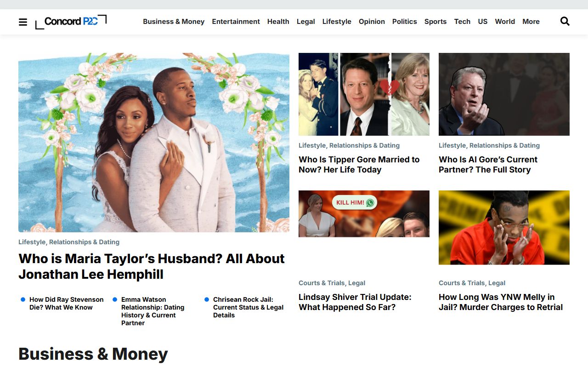The image size is (588, 368).
Task: Open the Tipper Gore article image
Action: [x=364, y=94]
